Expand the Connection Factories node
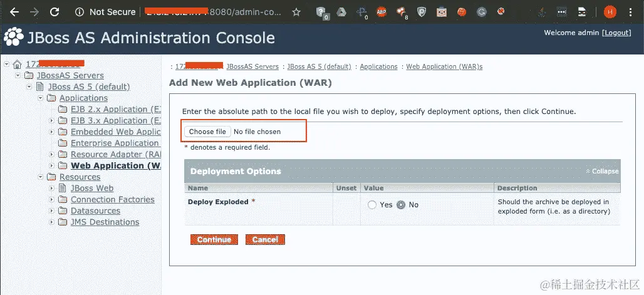Image resolution: width=644 pixels, height=295 pixels. click(x=52, y=200)
